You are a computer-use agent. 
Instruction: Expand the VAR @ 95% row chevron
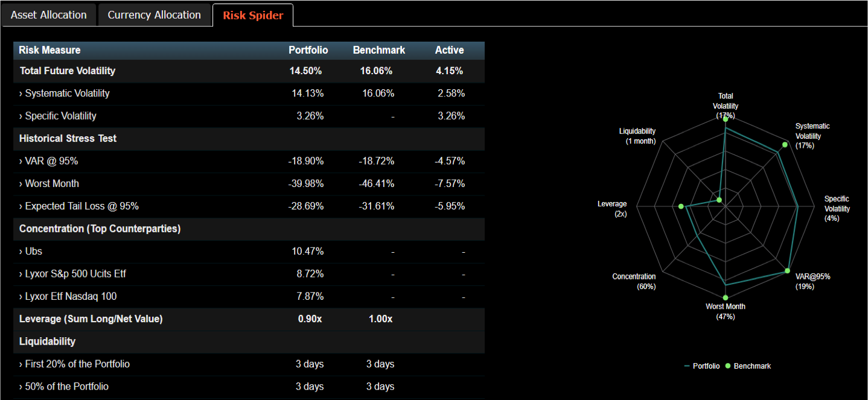21,161
